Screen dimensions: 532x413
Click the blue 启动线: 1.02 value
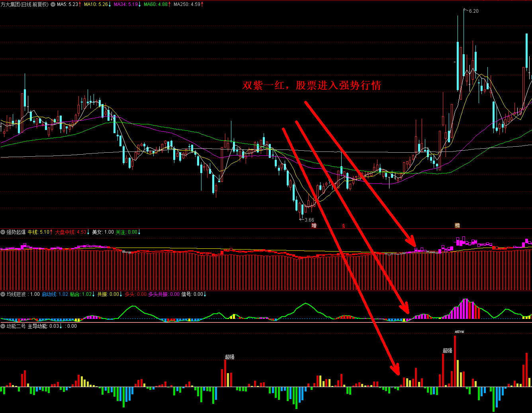click(x=55, y=294)
